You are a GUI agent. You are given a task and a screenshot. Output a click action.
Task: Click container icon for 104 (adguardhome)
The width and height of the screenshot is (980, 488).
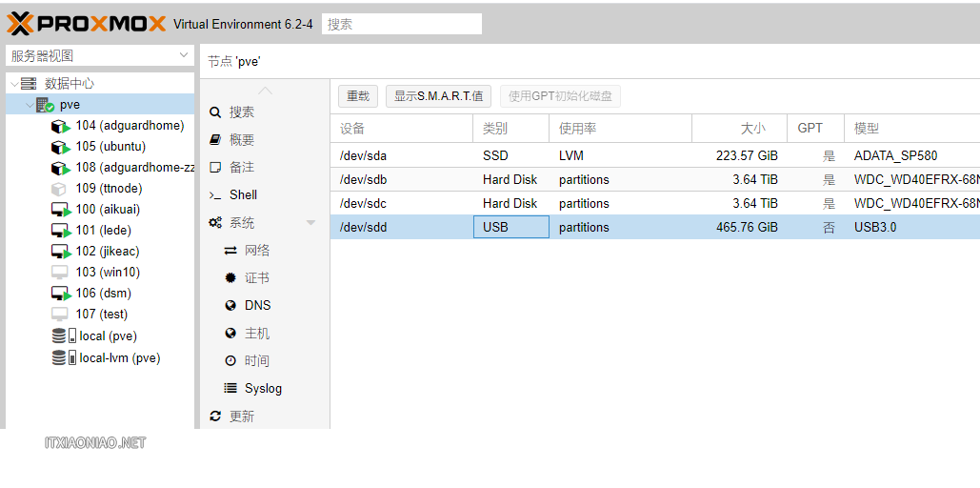coord(61,126)
